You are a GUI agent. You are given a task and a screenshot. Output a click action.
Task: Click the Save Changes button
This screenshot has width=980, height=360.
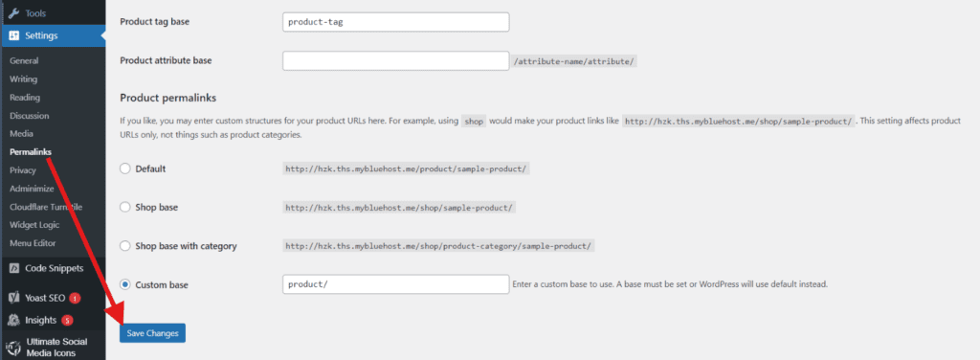[x=152, y=333]
